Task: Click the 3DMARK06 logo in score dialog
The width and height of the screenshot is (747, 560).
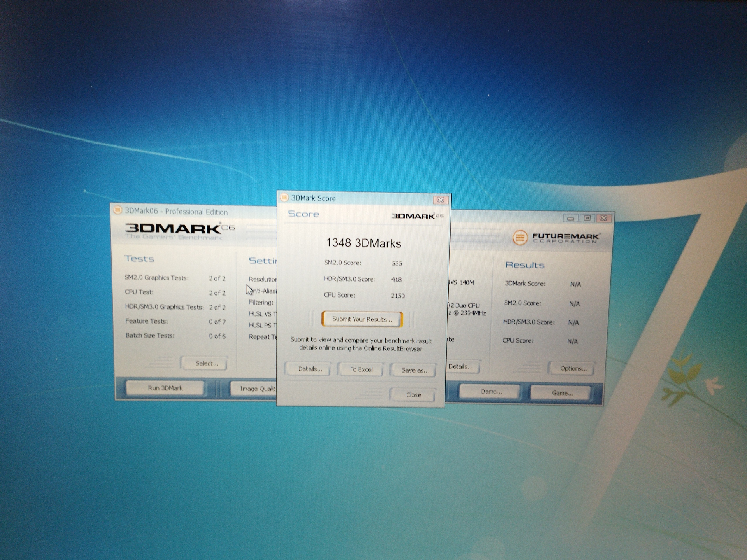Action: [x=417, y=216]
